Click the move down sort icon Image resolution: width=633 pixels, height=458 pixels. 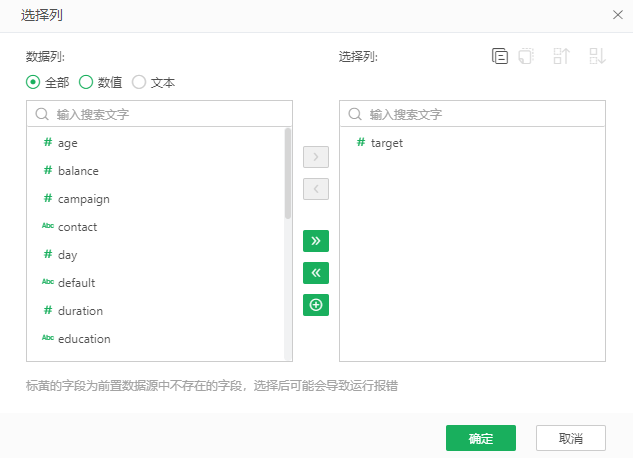tap(597, 57)
